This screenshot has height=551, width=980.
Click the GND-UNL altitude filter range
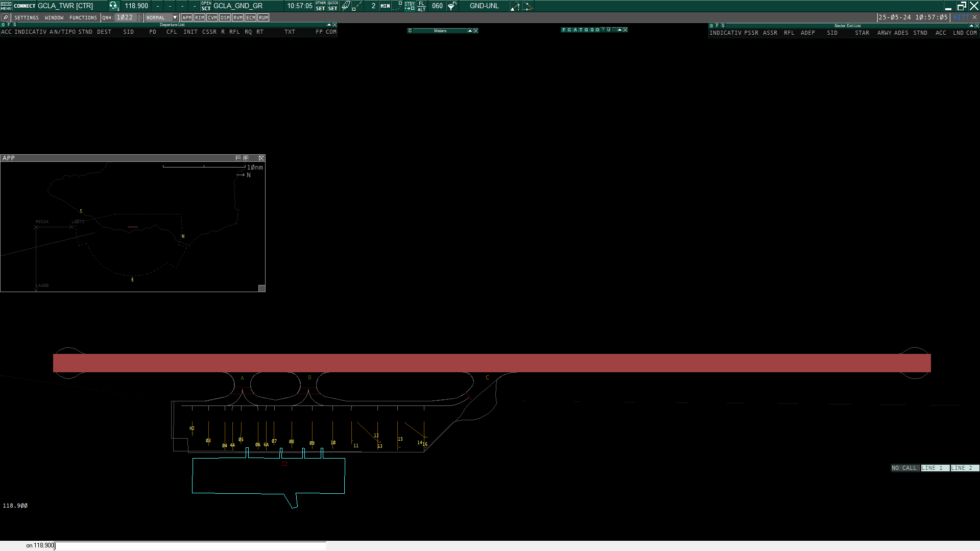[x=484, y=6]
